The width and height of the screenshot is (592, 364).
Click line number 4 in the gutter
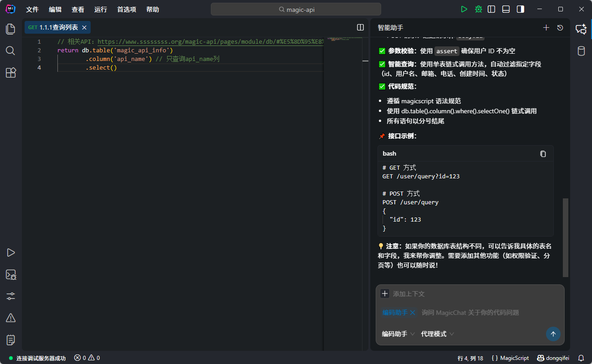pos(39,67)
